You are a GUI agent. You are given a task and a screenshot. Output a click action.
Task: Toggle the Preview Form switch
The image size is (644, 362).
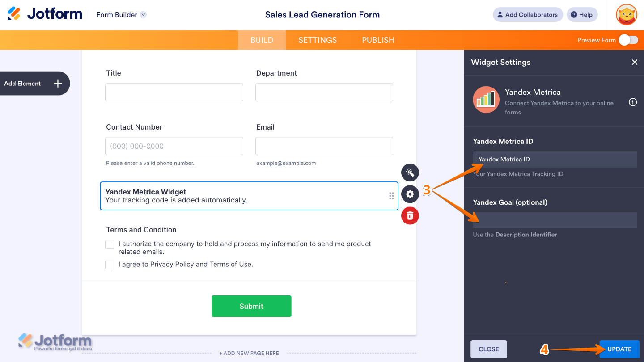click(x=628, y=40)
